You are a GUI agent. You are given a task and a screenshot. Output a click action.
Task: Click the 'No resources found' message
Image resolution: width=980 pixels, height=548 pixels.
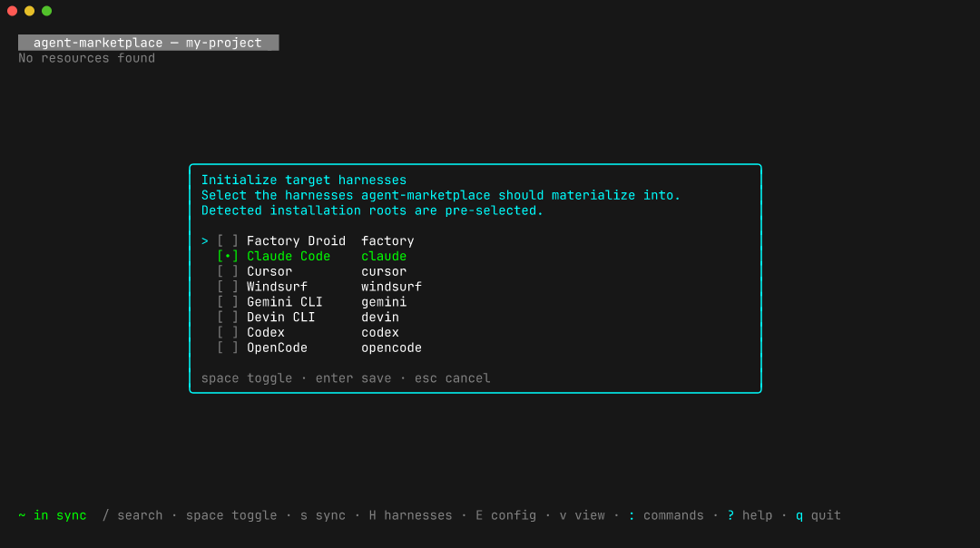(x=87, y=58)
